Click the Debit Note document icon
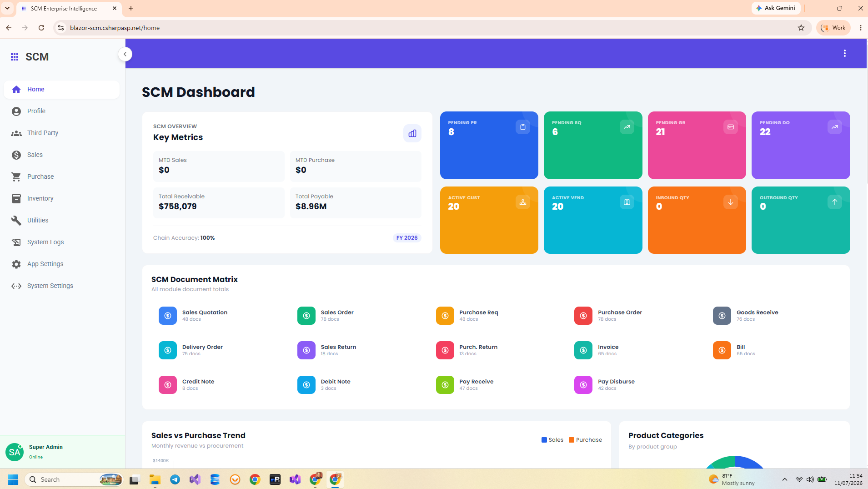 point(306,385)
